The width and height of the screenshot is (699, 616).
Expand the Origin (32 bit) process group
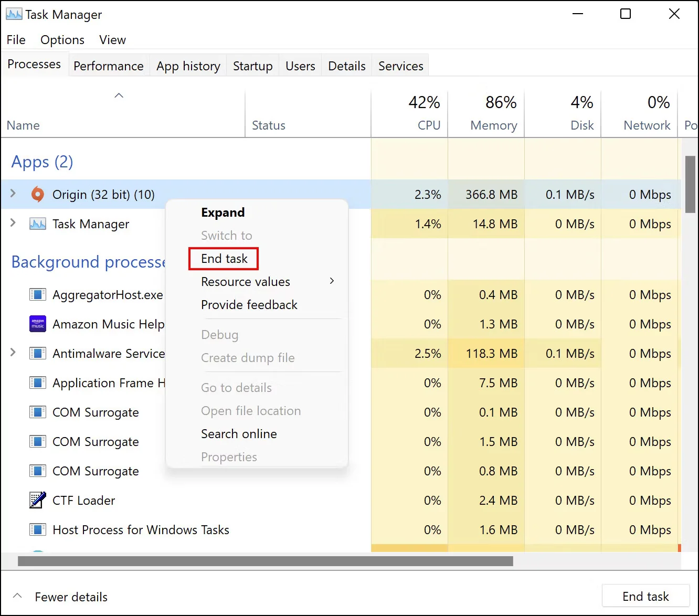click(13, 194)
